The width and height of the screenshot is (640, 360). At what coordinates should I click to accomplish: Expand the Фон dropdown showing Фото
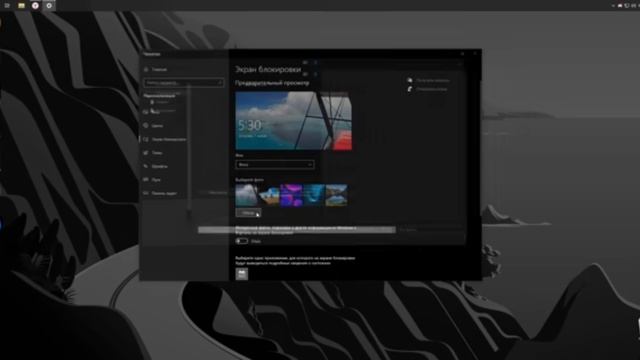[x=275, y=164]
